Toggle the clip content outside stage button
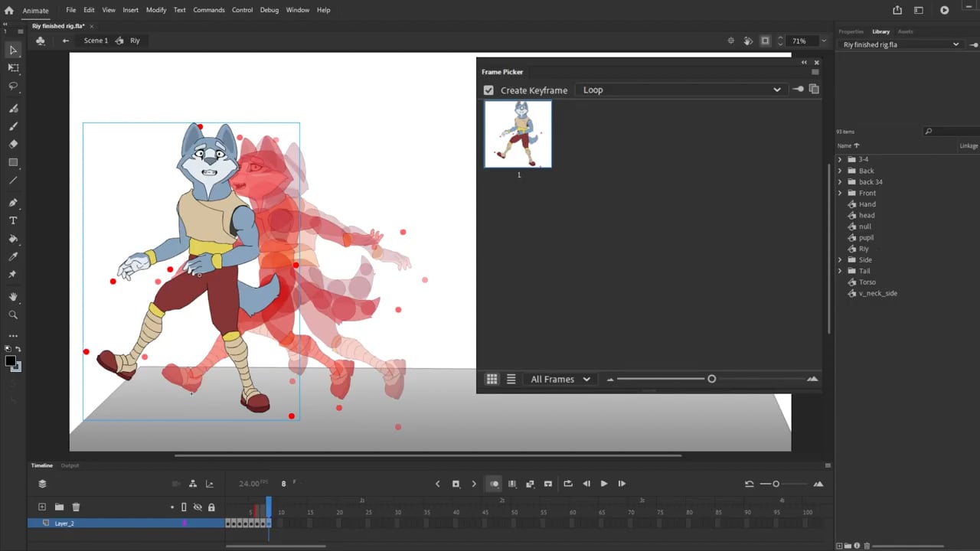Viewport: 980px width, 551px height. click(765, 41)
